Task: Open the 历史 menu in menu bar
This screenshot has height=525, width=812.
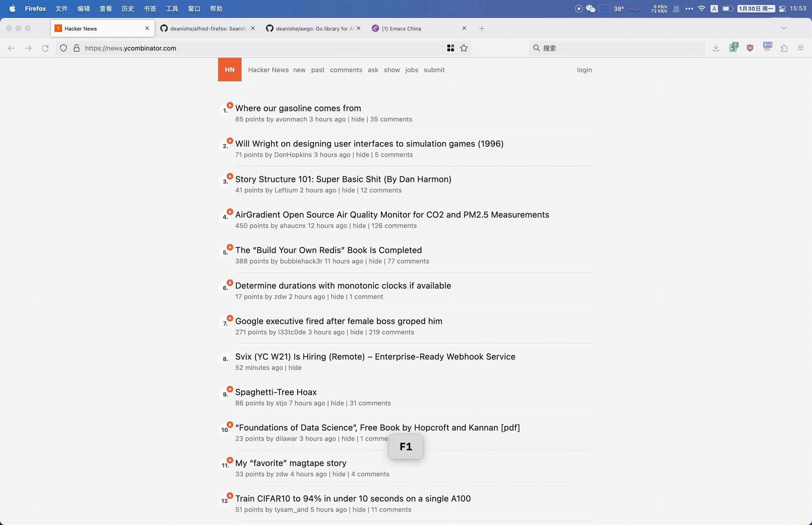Action: pos(128,8)
